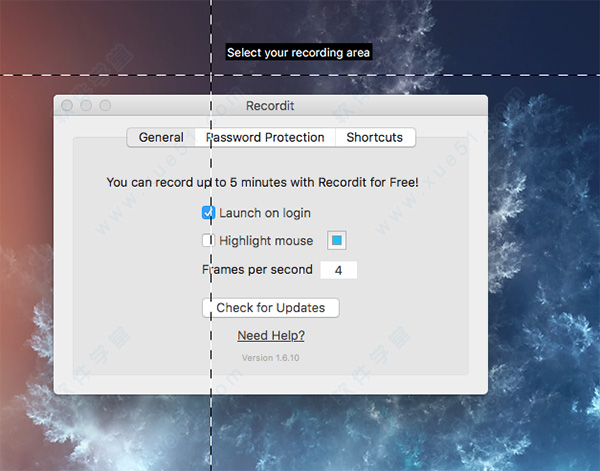Minimize the Recordit window

(86, 105)
